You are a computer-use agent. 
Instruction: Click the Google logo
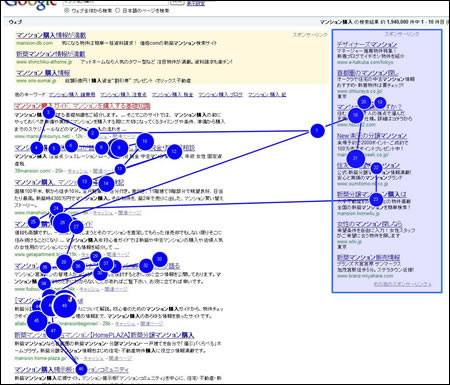coord(31,5)
